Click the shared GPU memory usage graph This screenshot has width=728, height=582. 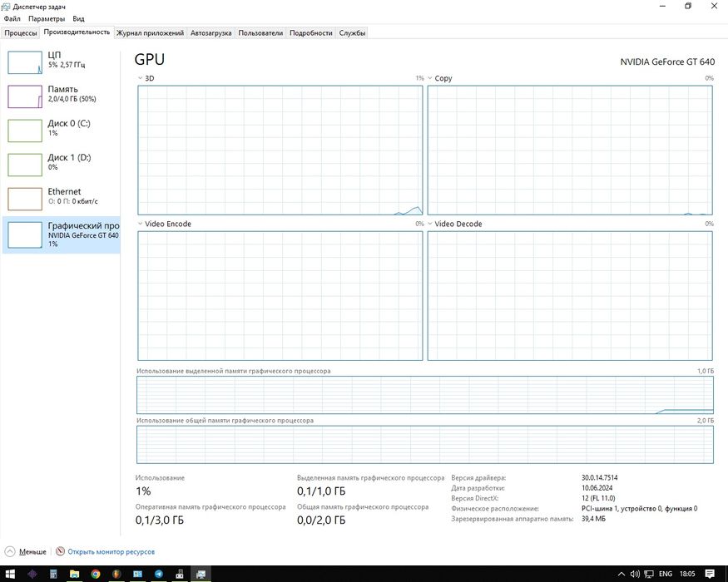click(x=425, y=445)
